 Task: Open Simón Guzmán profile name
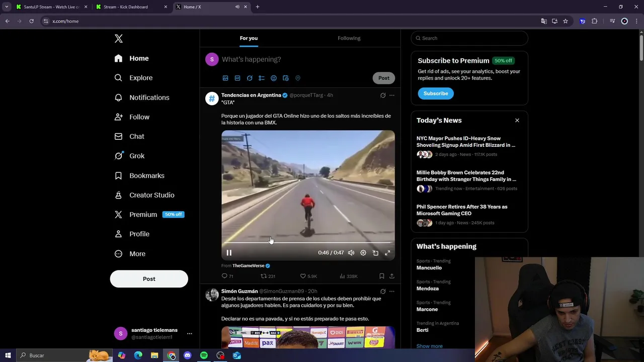coord(239,291)
